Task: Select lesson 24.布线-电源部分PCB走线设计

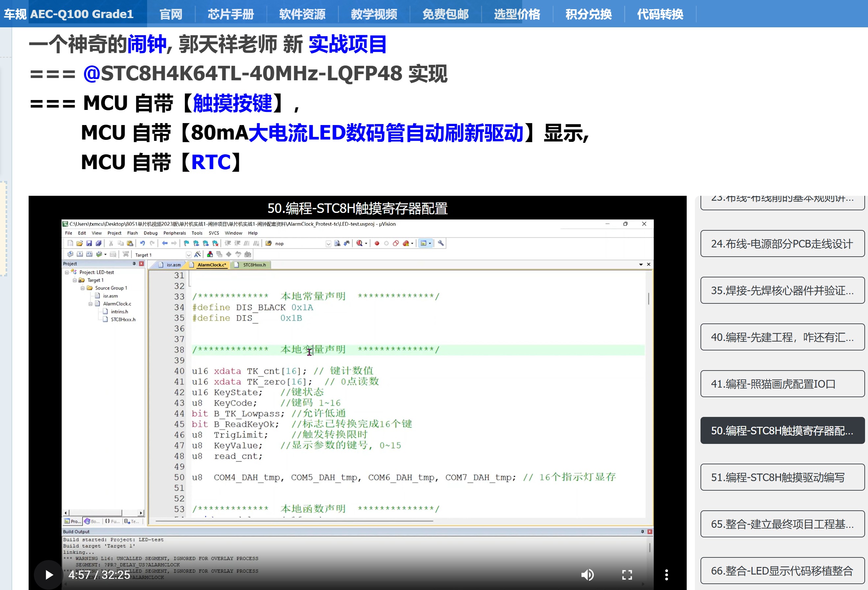Action: 782,244
